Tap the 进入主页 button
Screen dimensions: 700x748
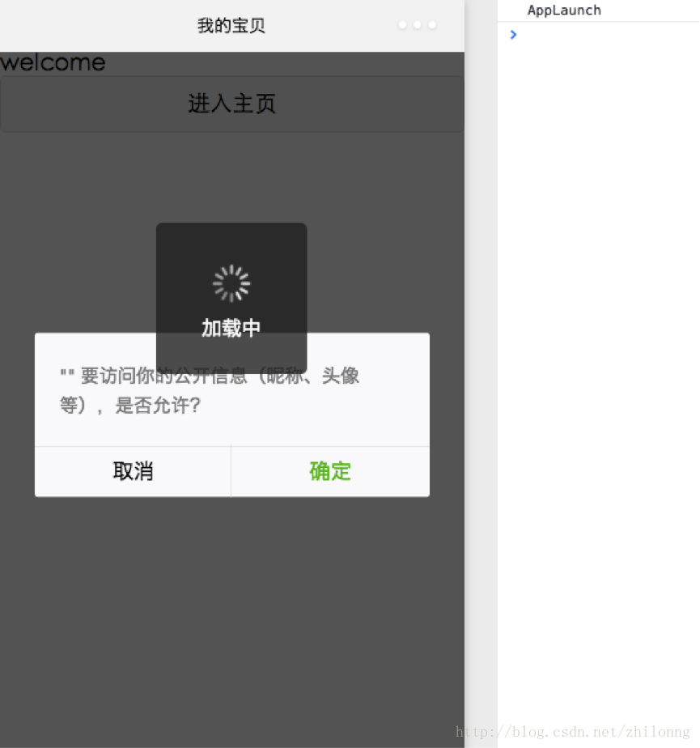[x=231, y=104]
